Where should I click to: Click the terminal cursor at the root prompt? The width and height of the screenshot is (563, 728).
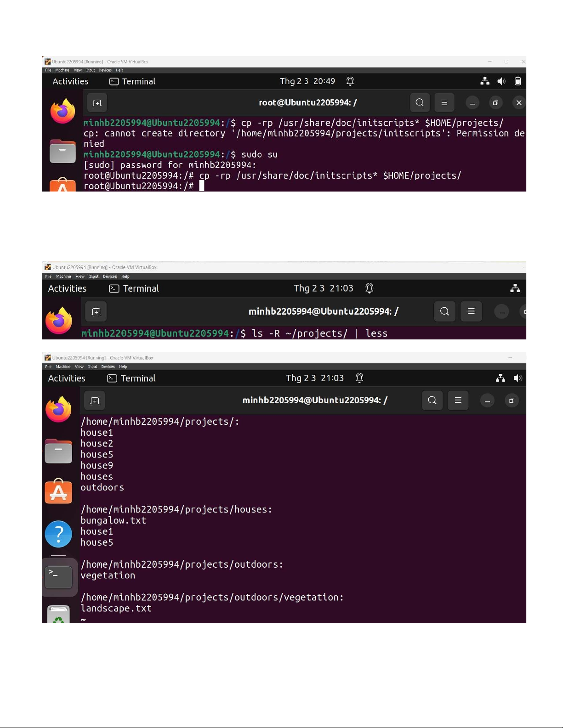click(201, 186)
